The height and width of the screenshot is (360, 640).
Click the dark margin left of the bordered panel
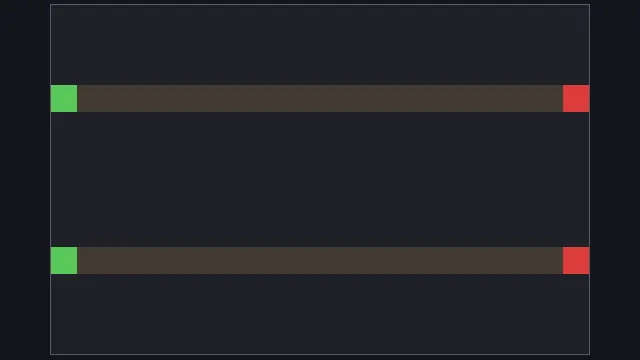tap(25, 180)
